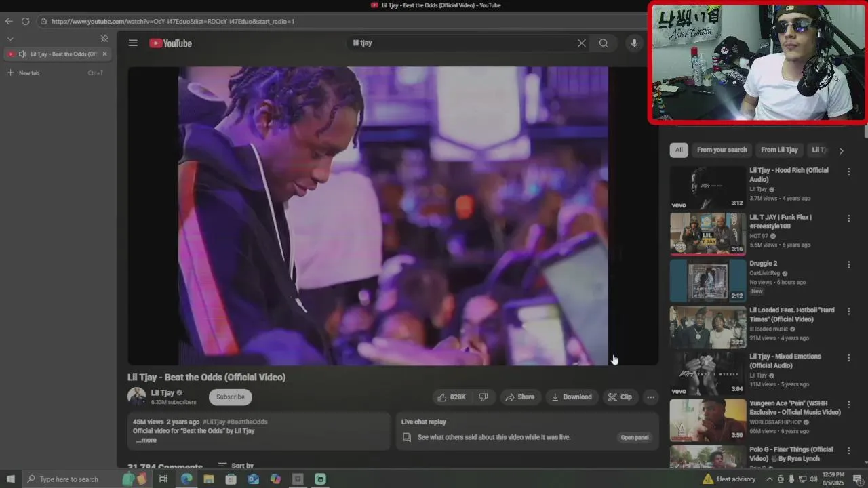Image resolution: width=868 pixels, height=488 pixels.
Task: Click the browser address bar URL
Action: (173, 21)
